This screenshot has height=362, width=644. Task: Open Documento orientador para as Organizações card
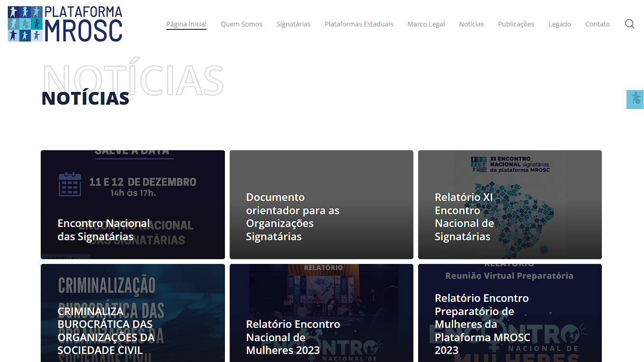click(x=322, y=205)
